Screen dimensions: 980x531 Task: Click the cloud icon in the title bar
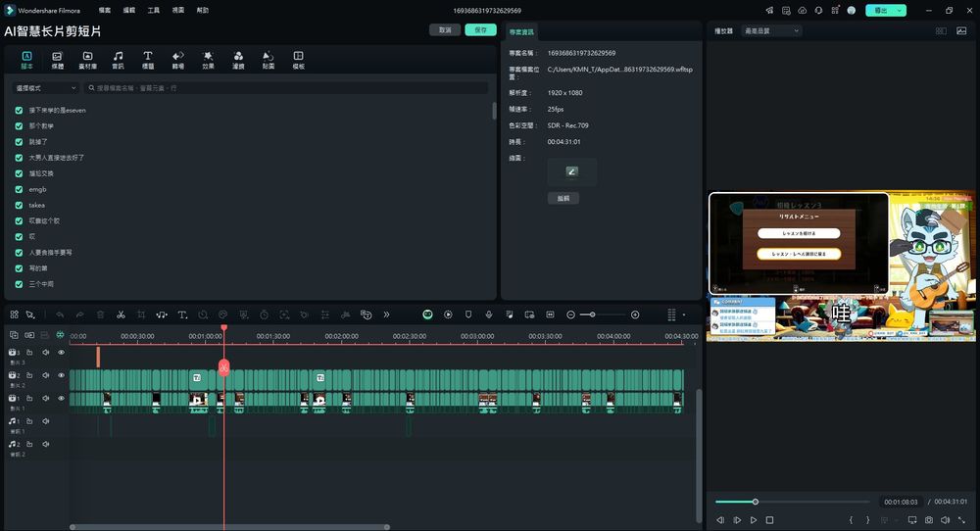pyautogui.click(x=803, y=11)
